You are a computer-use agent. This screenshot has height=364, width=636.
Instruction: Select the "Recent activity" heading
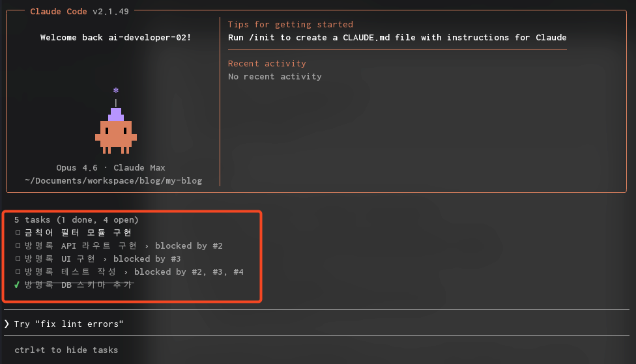tap(267, 63)
